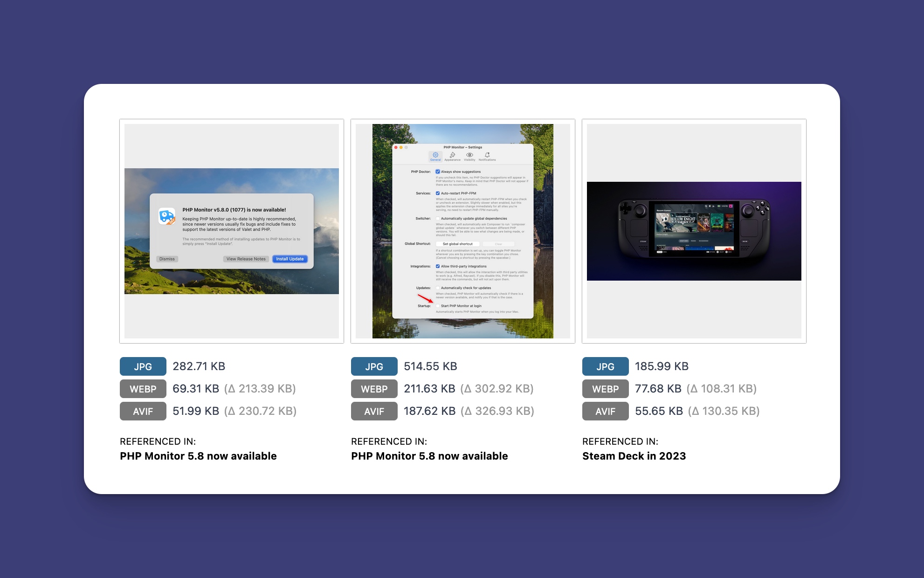
Task: Toggle the Auto-restart PHP-FPM checkbox
Action: click(438, 193)
